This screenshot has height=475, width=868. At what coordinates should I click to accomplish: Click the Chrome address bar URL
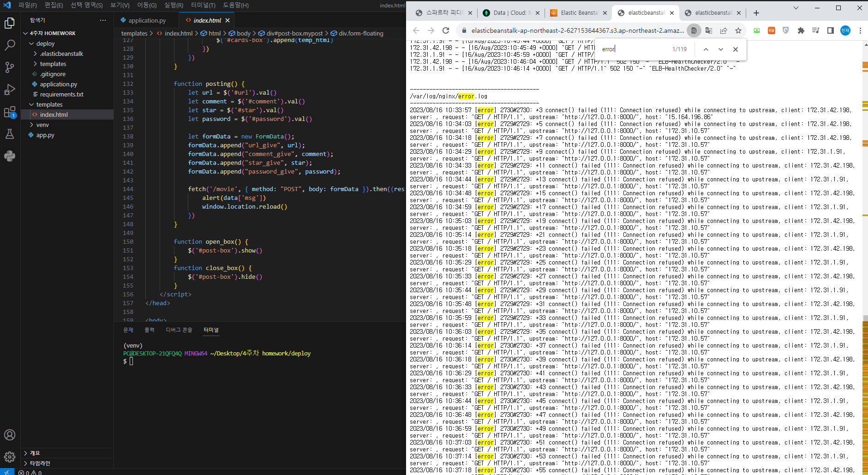coord(577,30)
